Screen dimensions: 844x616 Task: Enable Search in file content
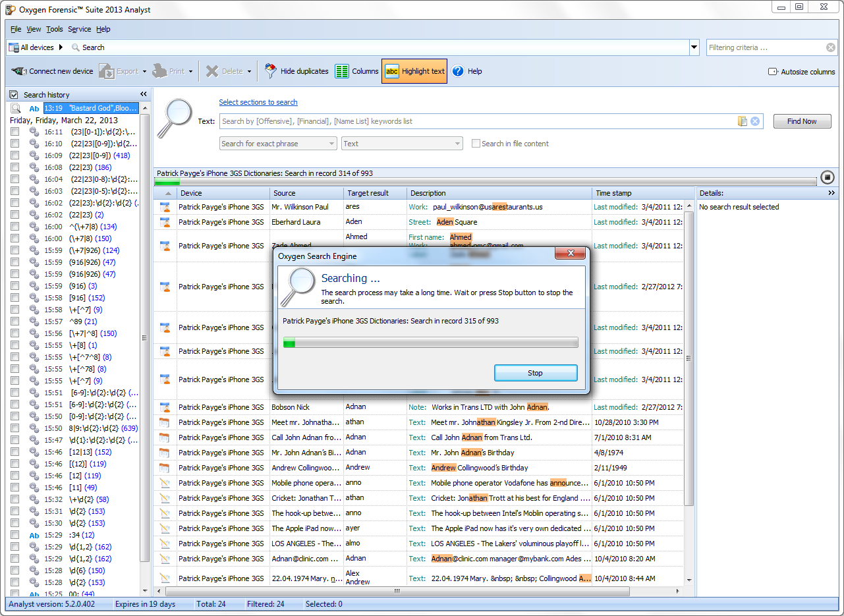click(x=476, y=144)
